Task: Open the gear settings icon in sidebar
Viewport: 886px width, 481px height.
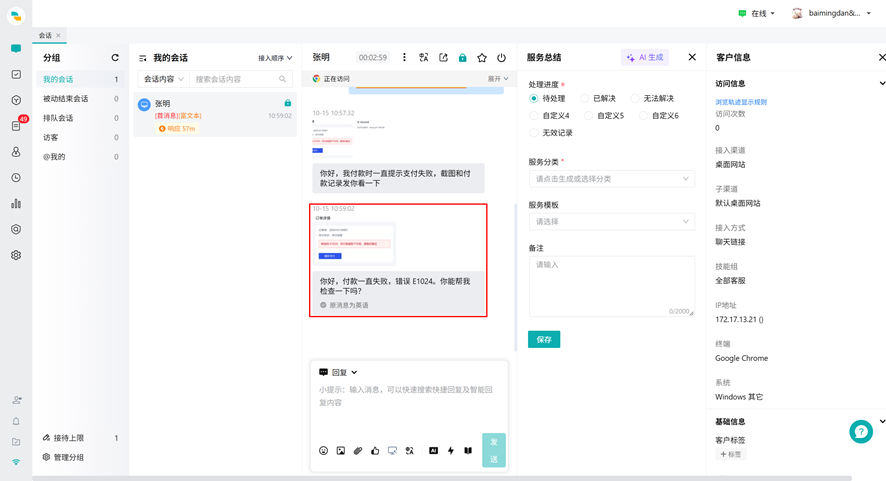Action: (x=16, y=255)
